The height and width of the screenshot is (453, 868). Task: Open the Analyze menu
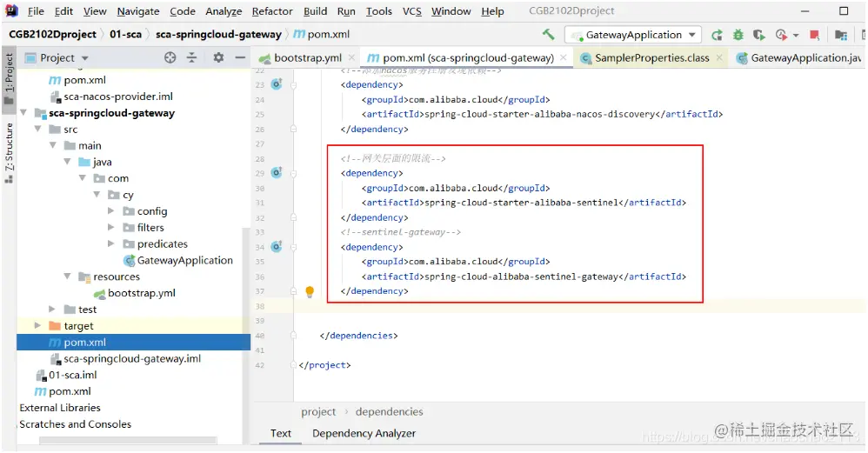(224, 11)
